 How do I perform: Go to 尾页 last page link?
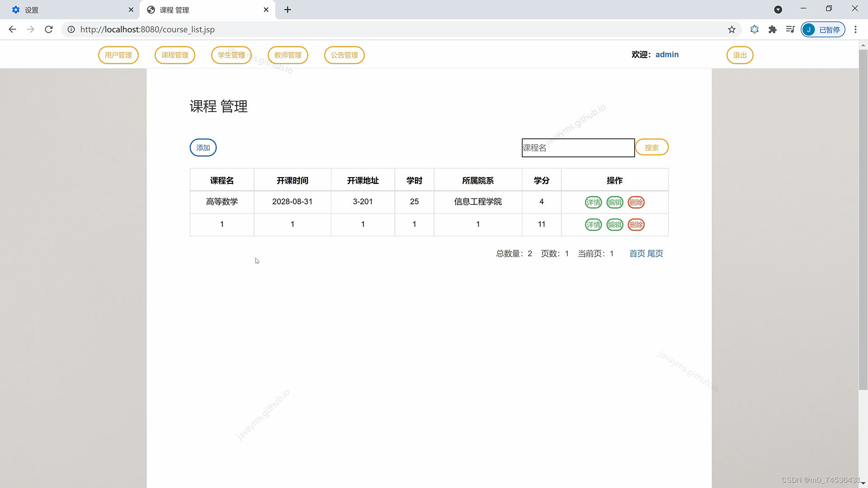click(655, 253)
